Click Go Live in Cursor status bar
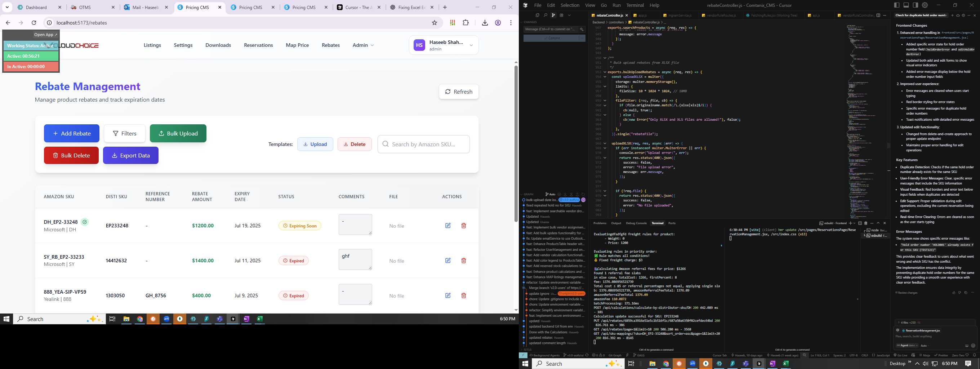 click(x=901, y=355)
